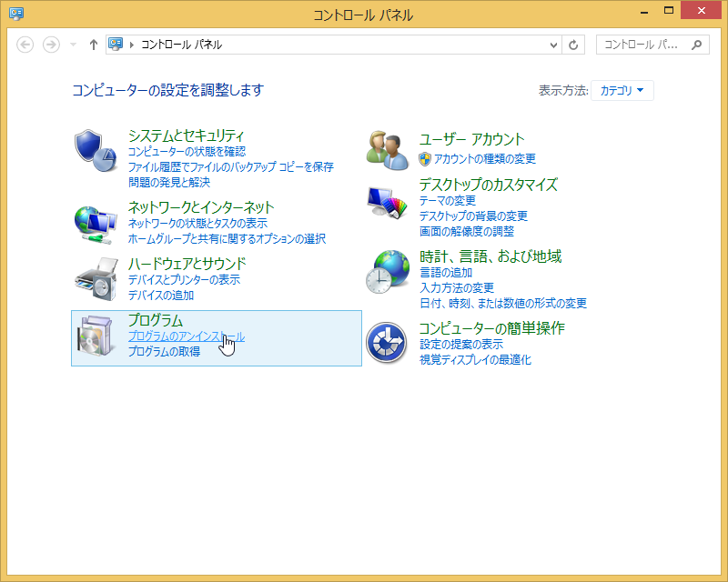Open ハードウェアとサウンド heading

click(187, 264)
